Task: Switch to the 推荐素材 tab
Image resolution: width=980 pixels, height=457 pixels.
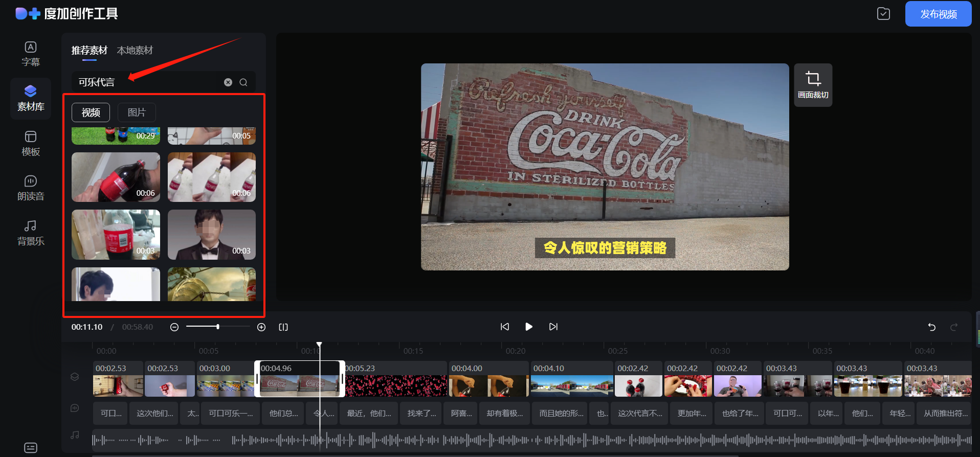Action: pos(90,50)
